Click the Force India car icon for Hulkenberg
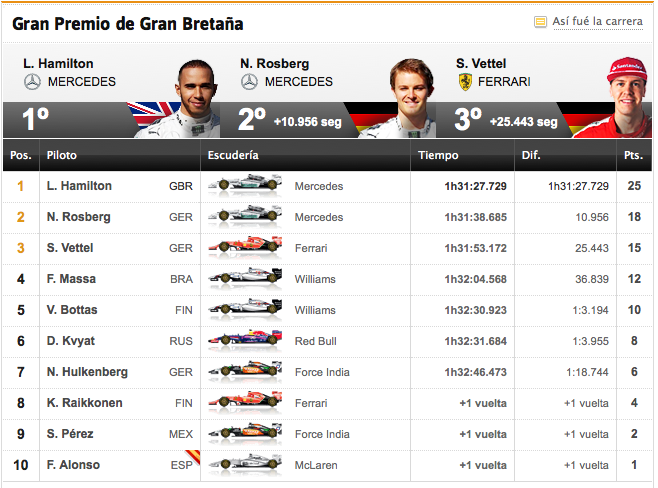 coord(245,371)
